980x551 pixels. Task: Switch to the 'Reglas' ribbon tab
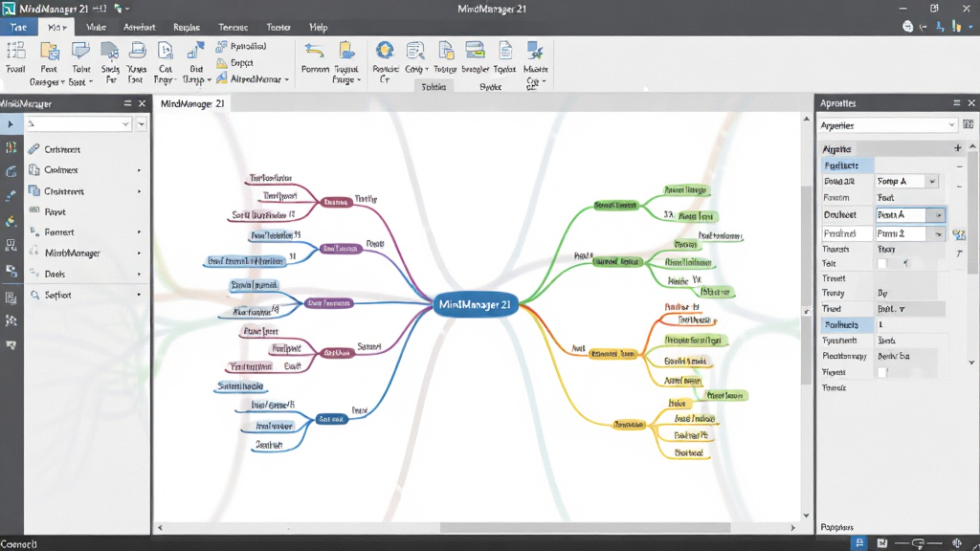[187, 27]
